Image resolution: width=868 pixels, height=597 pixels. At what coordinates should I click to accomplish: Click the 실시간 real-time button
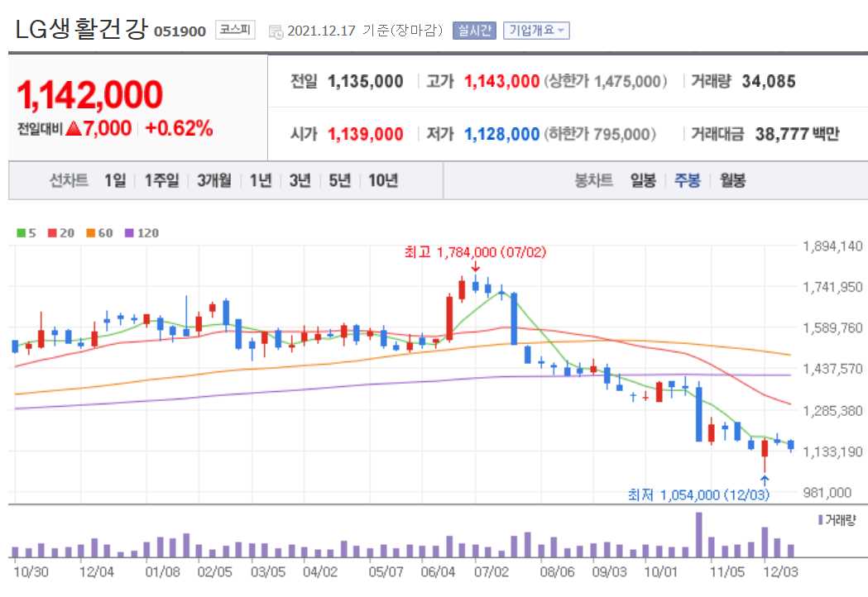pos(472,30)
